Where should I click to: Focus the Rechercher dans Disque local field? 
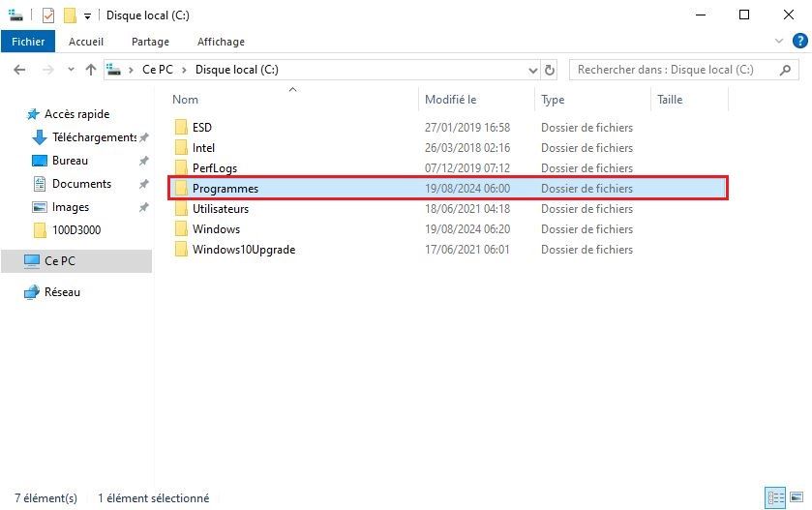(x=683, y=70)
